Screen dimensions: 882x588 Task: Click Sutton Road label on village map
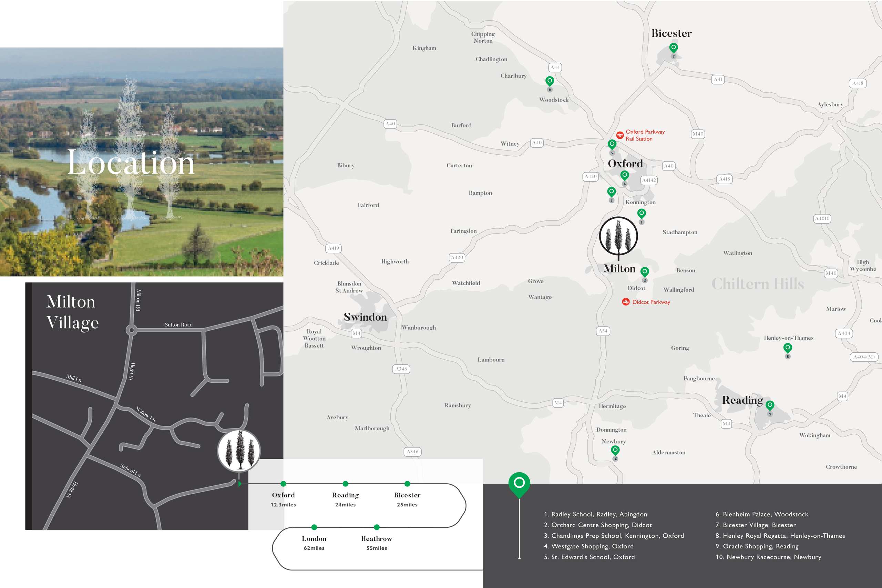(178, 325)
